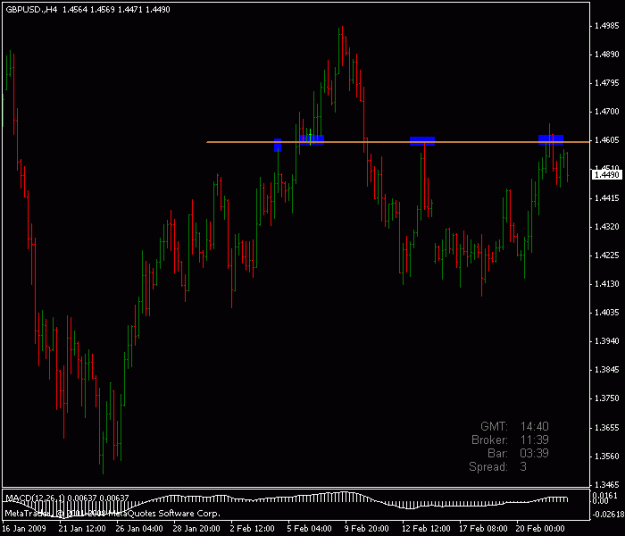
Task: Click the 1.4795 price scale label
Action: (x=607, y=83)
